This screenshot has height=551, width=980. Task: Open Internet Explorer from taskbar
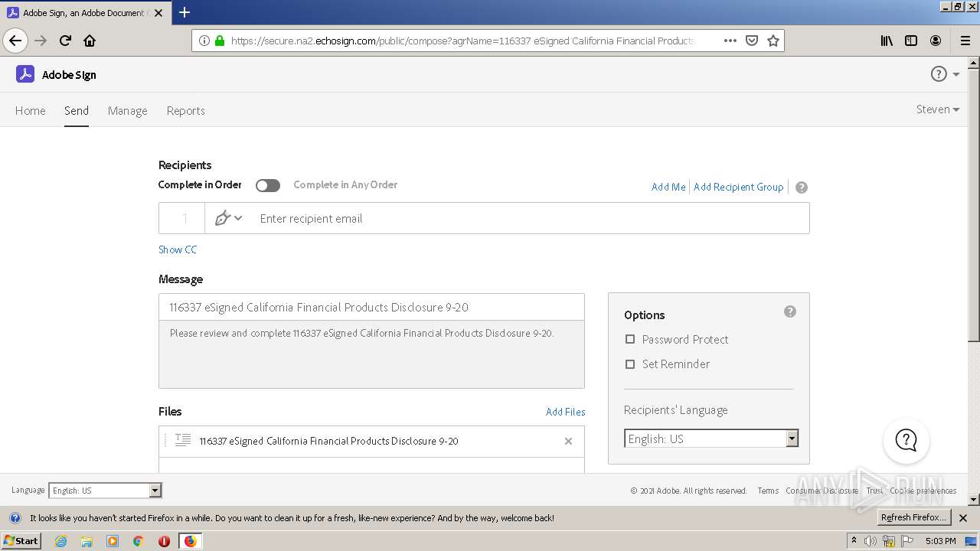click(60, 541)
